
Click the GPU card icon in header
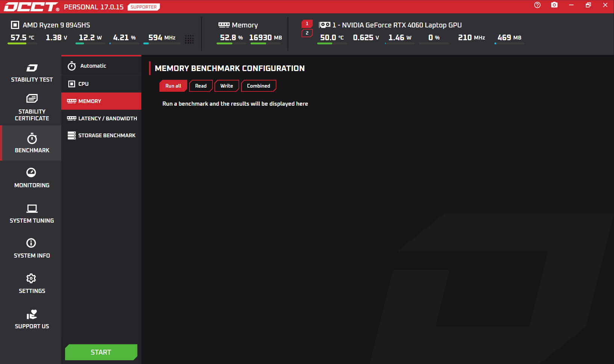324,25
